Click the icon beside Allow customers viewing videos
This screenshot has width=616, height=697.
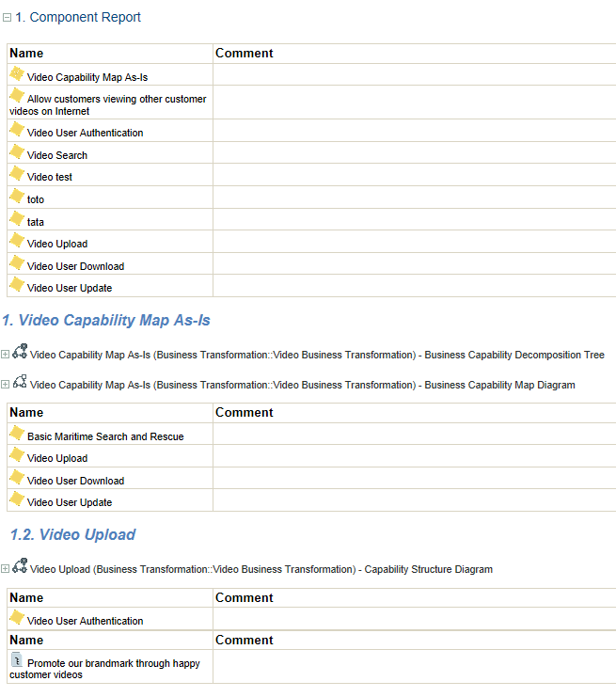pos(17,96)
